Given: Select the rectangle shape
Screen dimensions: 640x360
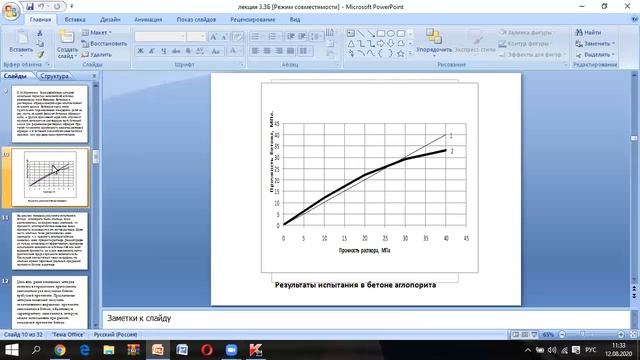Looking at the screenshot, I should click(x=381, y=33).
